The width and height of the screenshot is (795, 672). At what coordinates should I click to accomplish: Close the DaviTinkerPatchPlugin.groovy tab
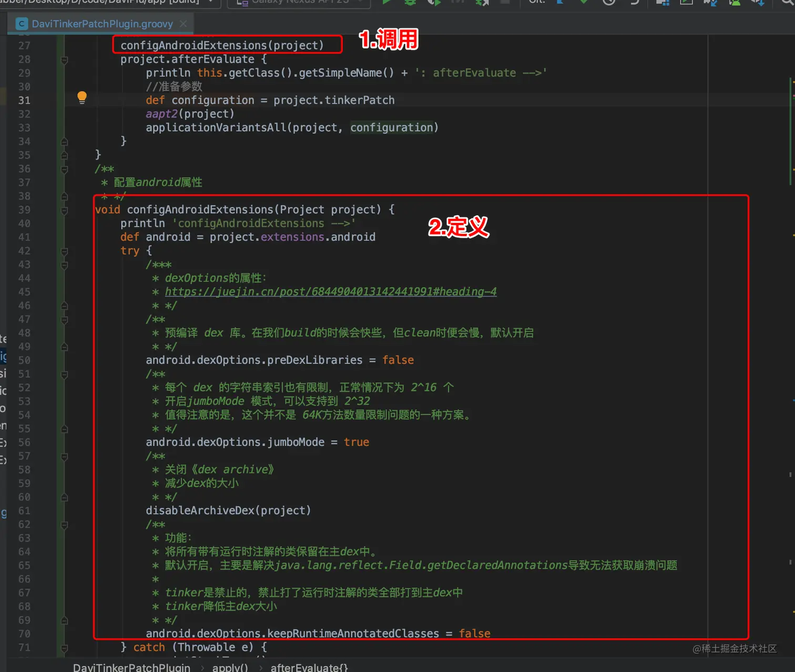[x=183, y=24]
